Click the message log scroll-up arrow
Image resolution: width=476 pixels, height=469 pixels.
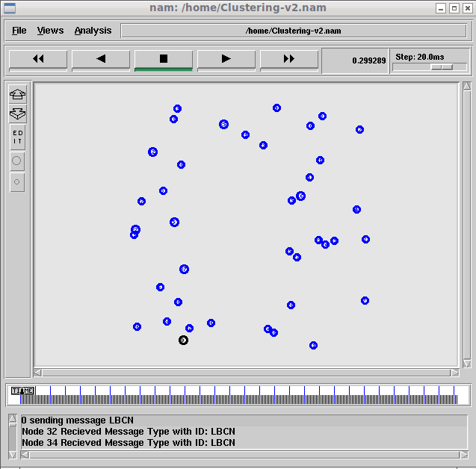click(13, 419)
